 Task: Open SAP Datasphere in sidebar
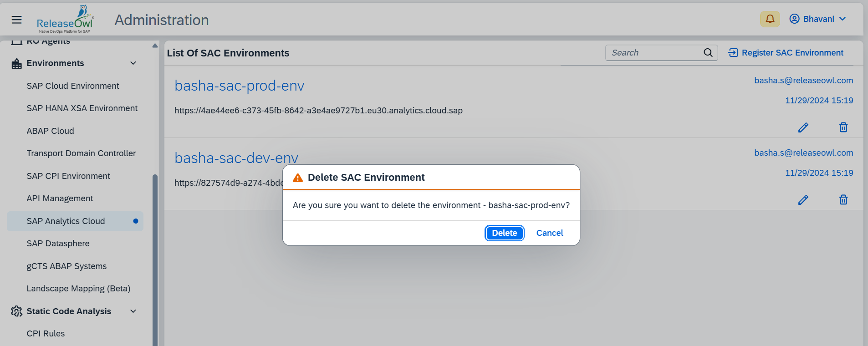pos(58,244)
